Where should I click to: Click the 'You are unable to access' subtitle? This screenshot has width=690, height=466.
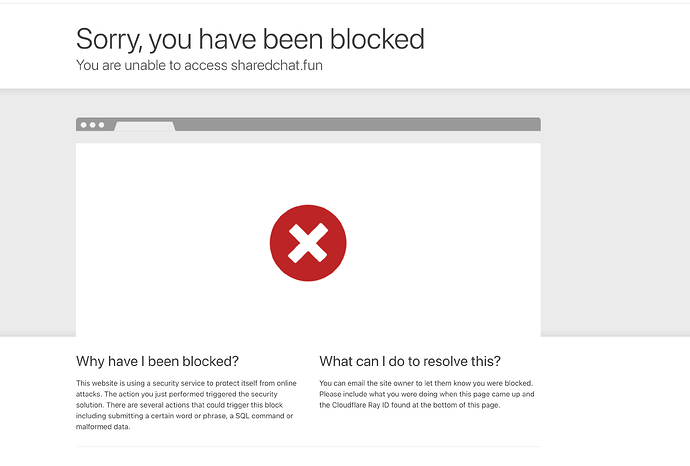152,65
